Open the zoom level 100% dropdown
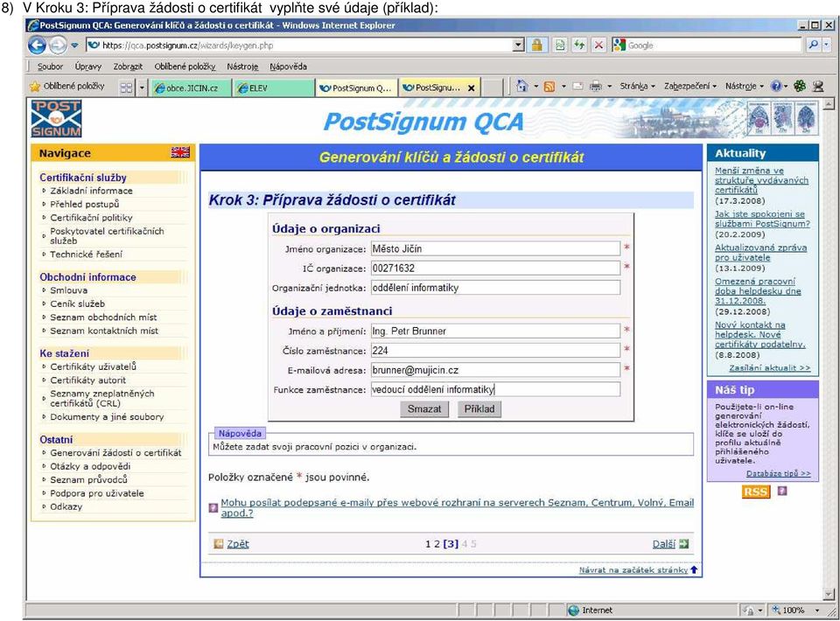 point(817,611)
